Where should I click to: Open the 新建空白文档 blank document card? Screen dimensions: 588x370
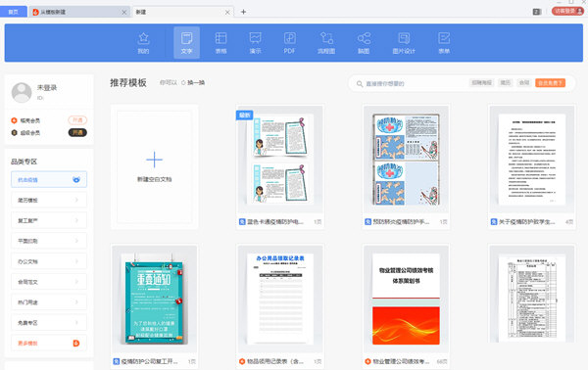(154, 167)
